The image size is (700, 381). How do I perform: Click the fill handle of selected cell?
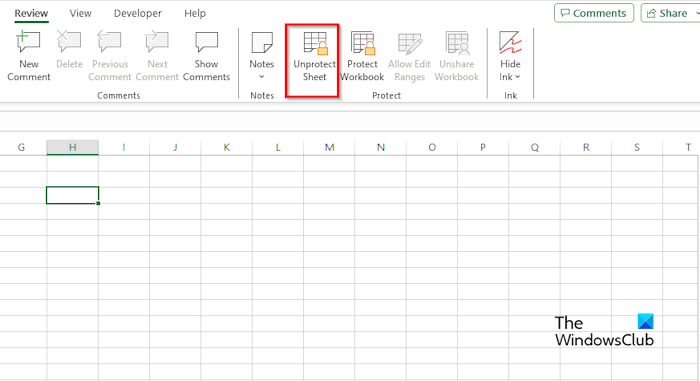(98, 203)
